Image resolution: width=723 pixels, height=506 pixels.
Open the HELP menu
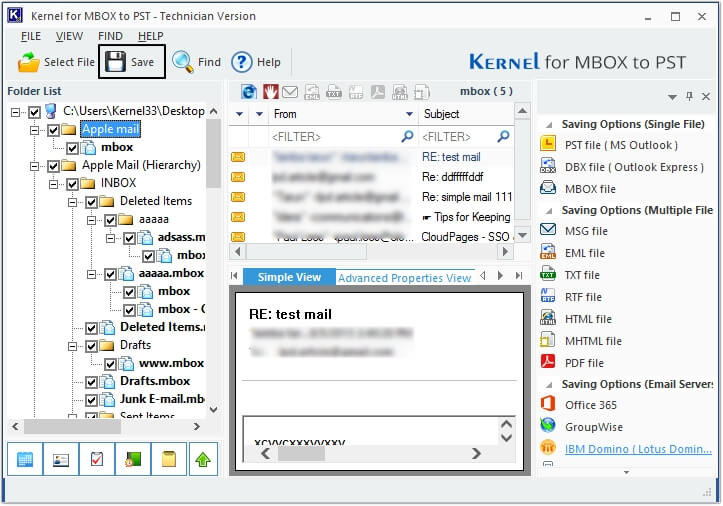coord(151,36)
